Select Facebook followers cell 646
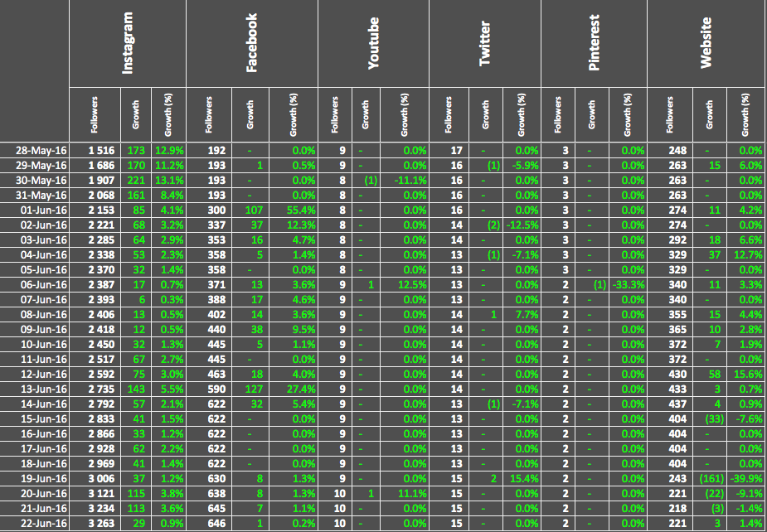This screenshot has height=532, width=767. (x=209, y=524)
